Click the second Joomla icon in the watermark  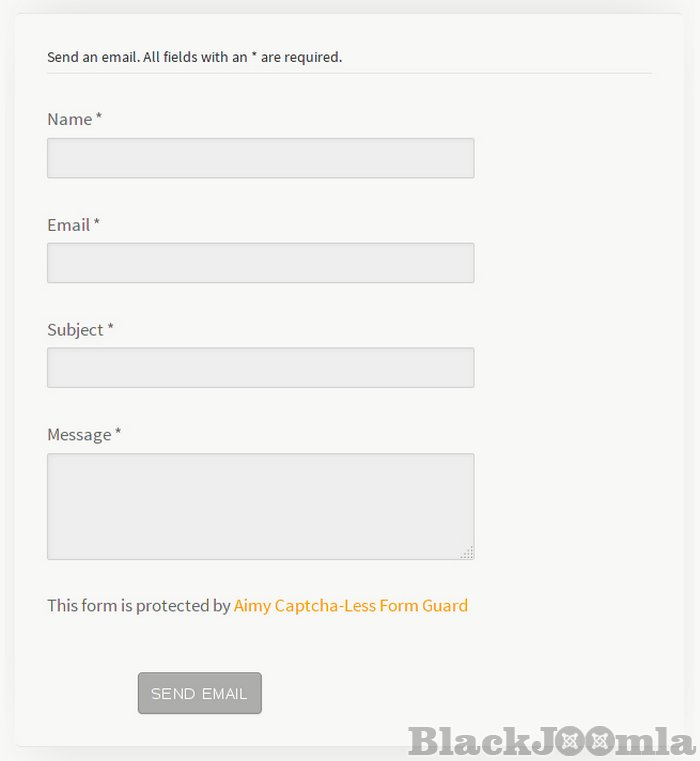tap(601, 742)
